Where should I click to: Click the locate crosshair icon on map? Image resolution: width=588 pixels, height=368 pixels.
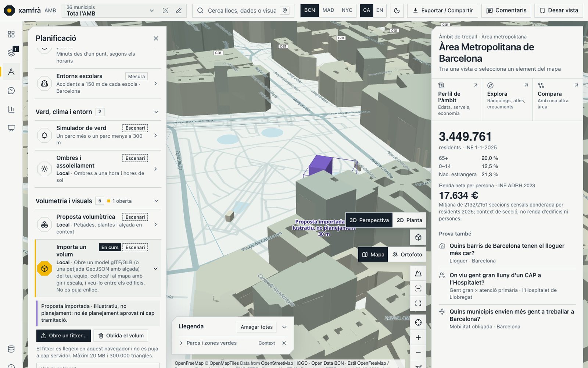tap(418, 322)
